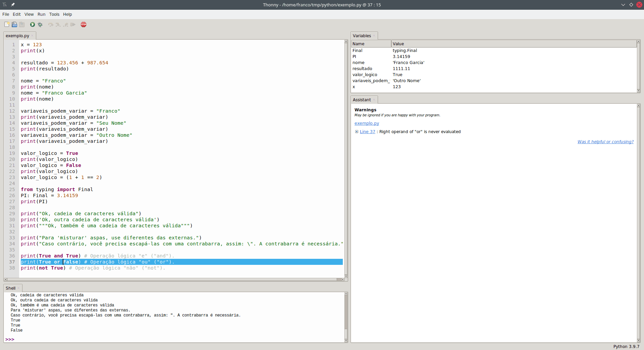Step over the next statement
The height and width of the screenshot is (350, 644).
tap(50, 24)
